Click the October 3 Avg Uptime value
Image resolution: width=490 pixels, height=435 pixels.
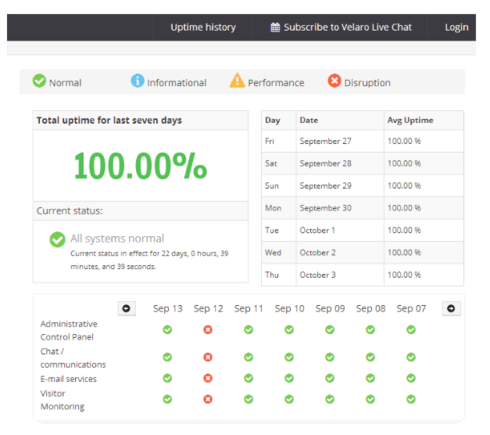pyautogui.click(x=404, y=275)
